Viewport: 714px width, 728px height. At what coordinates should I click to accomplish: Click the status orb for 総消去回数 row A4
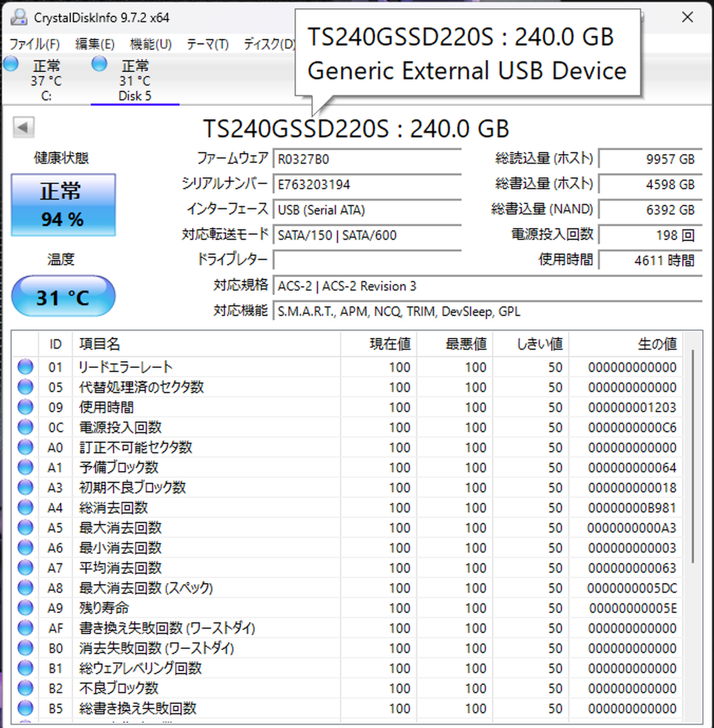26,507
